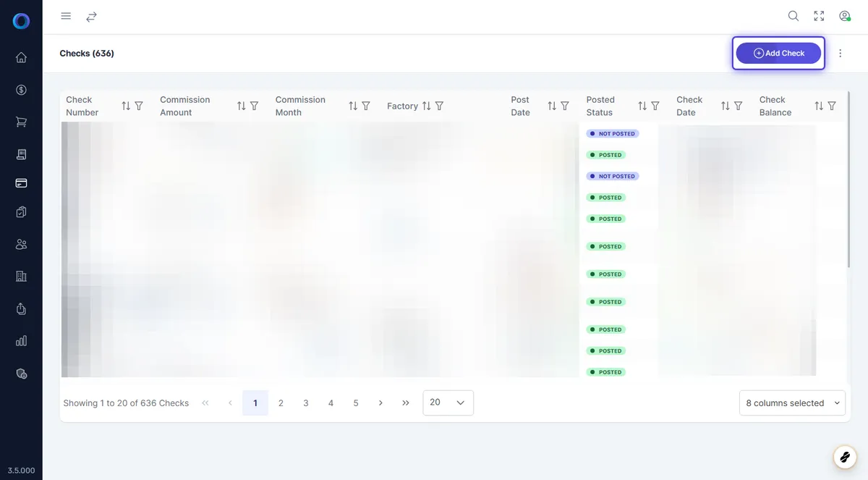This screenshot has height=480, width=868.
Task: Open the 8 columns selected dropdown
Action: click(x=792, y=403)
